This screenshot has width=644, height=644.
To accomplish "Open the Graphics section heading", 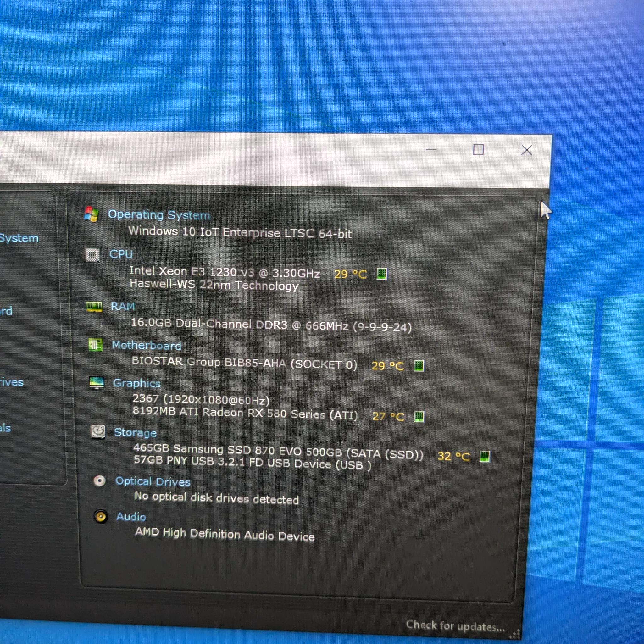I will (137, 383).
